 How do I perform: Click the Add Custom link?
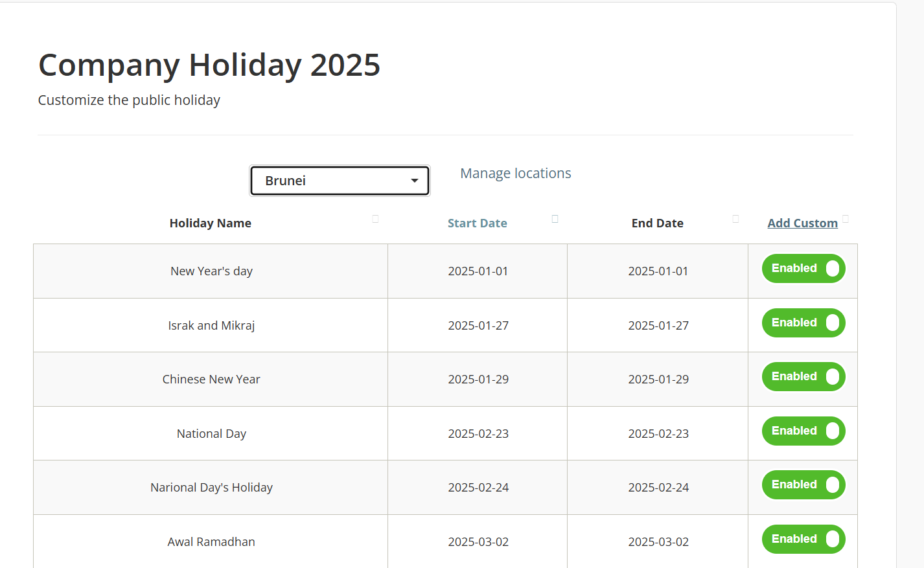click(x=802, y=223)
